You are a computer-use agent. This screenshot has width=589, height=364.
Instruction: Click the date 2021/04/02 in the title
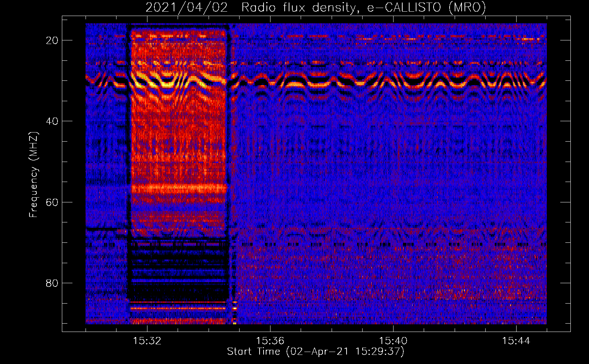click(x=186, y=8)
